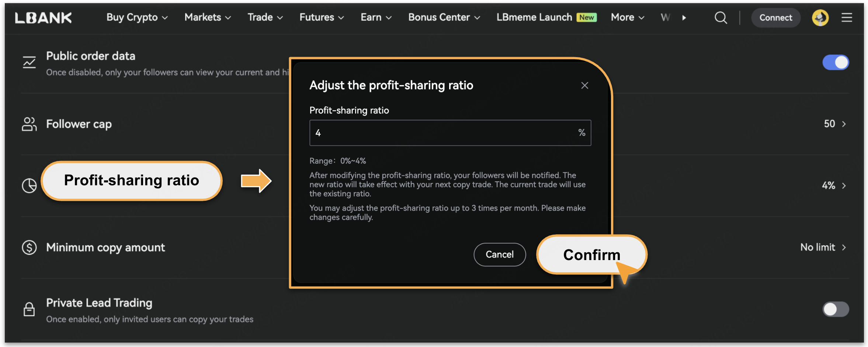Enable the Private Lead Trading toggle
868x347 pixels.
pos(835,309)
